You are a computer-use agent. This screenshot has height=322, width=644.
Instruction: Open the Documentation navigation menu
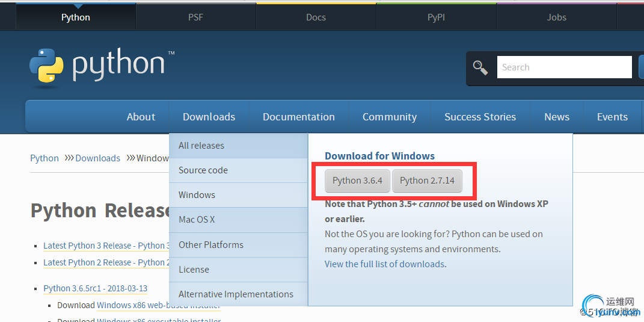click(x=299, y=117)
